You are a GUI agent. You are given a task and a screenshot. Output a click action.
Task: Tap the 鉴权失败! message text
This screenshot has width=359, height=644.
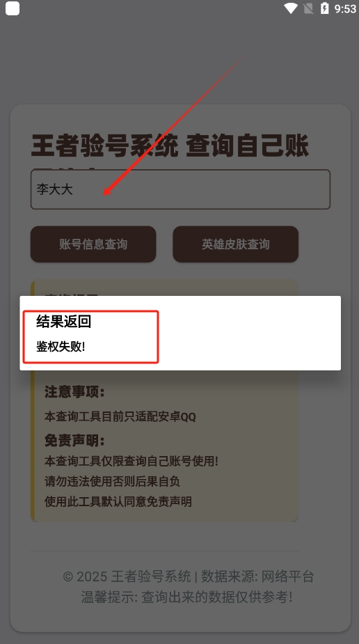click(61, 347)
